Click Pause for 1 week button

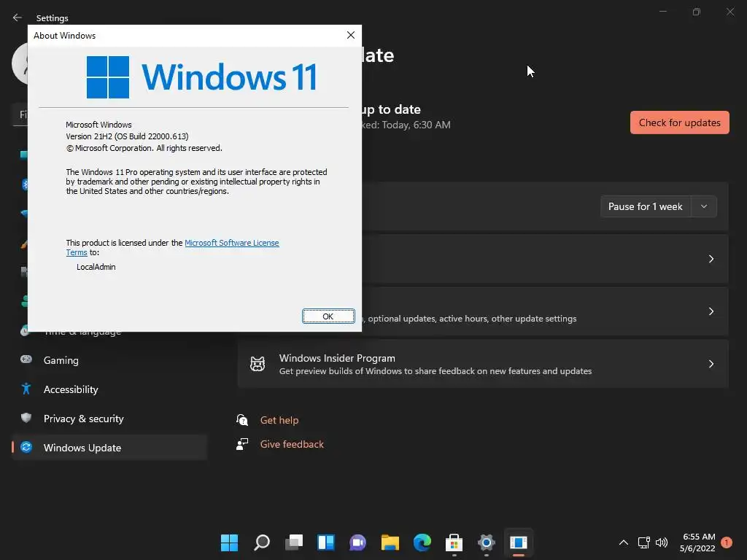click(646, 206)
